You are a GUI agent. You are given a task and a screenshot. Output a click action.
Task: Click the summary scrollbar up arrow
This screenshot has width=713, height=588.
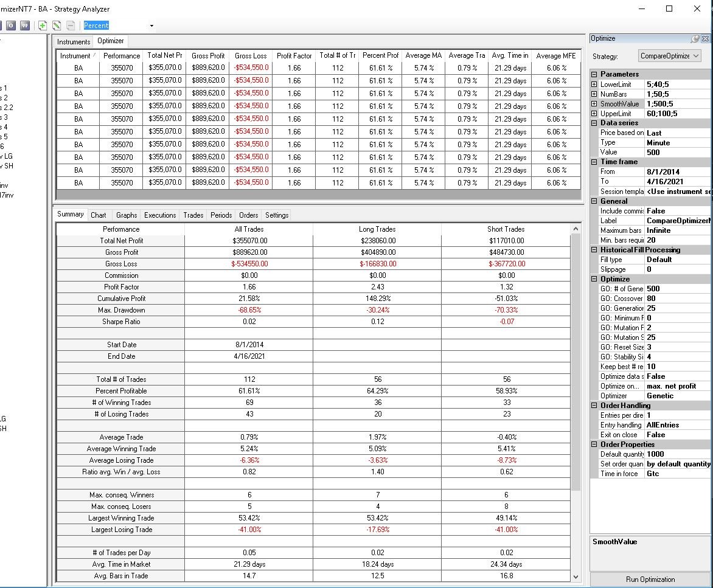576,229
